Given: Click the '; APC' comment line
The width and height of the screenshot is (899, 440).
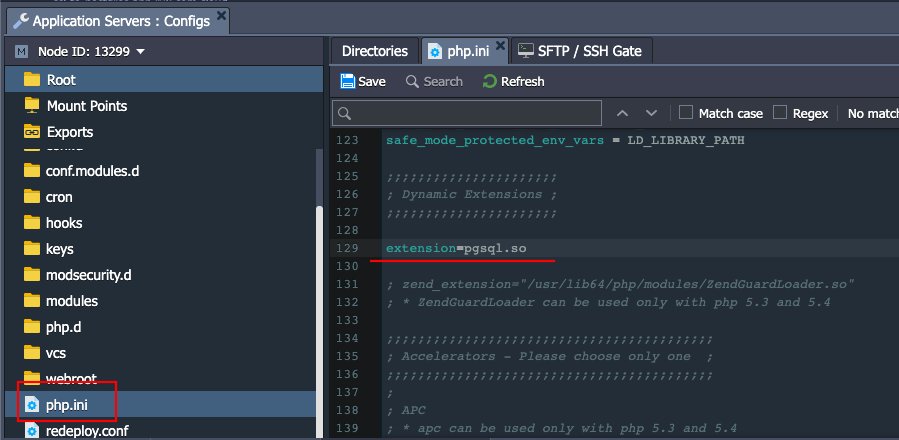Looking at the screenshot, I should click(406, 410).
